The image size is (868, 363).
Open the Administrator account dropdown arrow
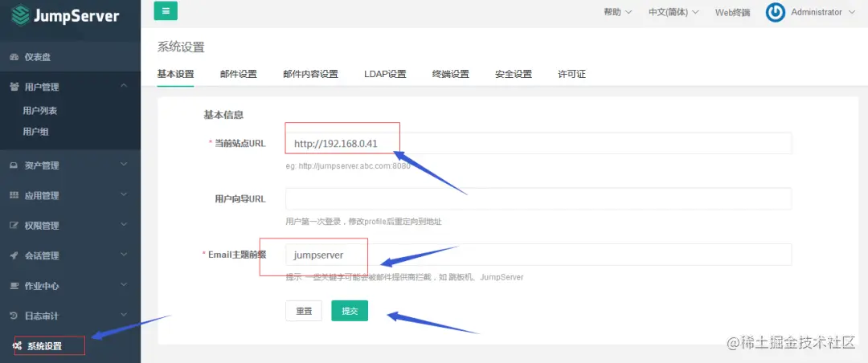[x=851, y=12]
